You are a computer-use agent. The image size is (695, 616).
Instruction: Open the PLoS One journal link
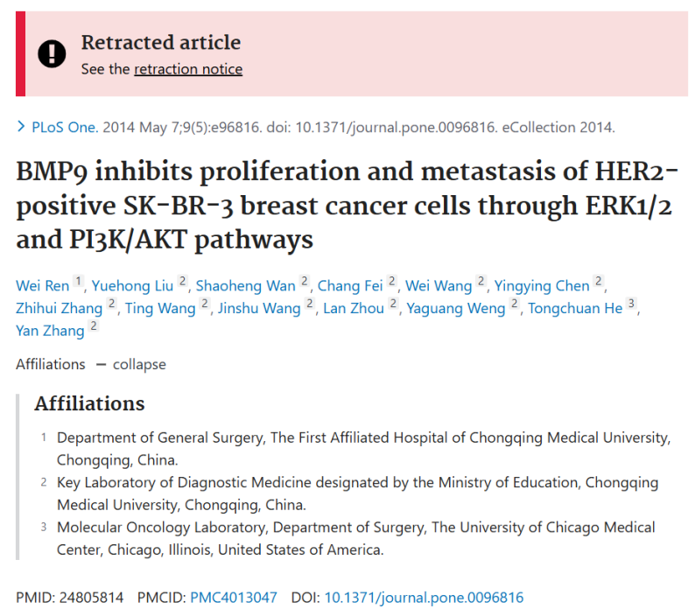(65, 127)
